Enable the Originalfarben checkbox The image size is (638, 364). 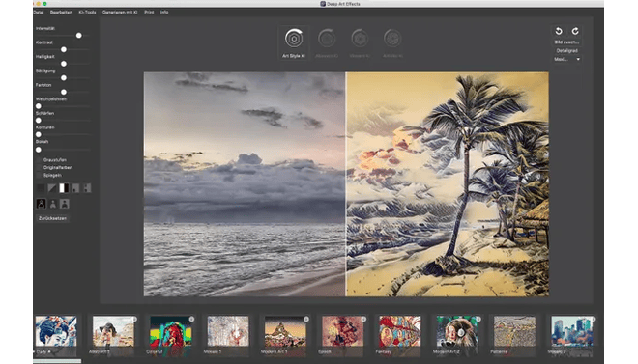39,167
